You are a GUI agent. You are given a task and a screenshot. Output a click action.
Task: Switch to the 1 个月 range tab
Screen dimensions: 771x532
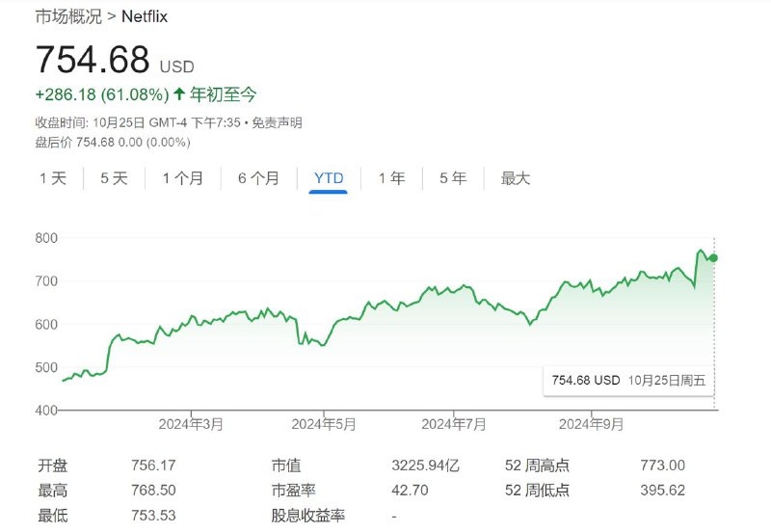(183, 178)
